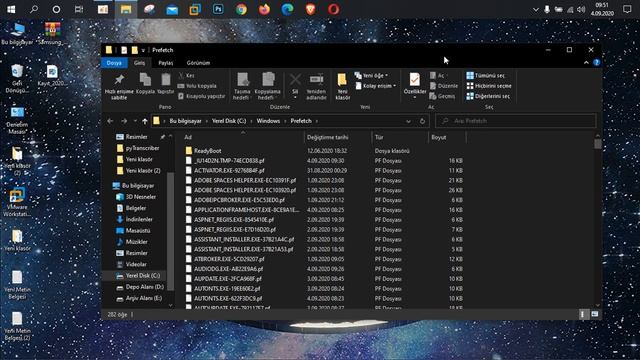Open recent locations dropdown arrow
Screen dimensions: 640x360
pos(135,121)
